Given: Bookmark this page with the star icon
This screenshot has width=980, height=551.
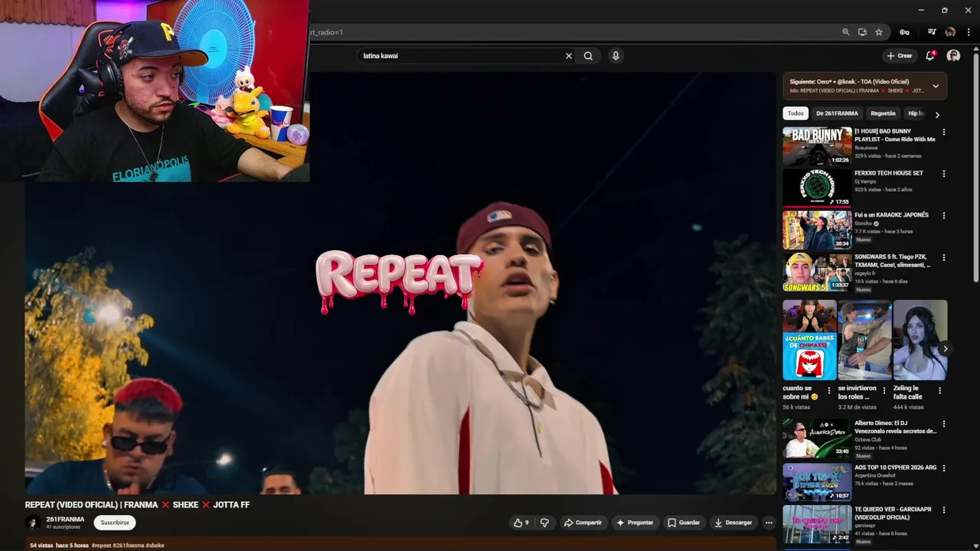Looking at the screenshot, I should [x=879, y=32].
